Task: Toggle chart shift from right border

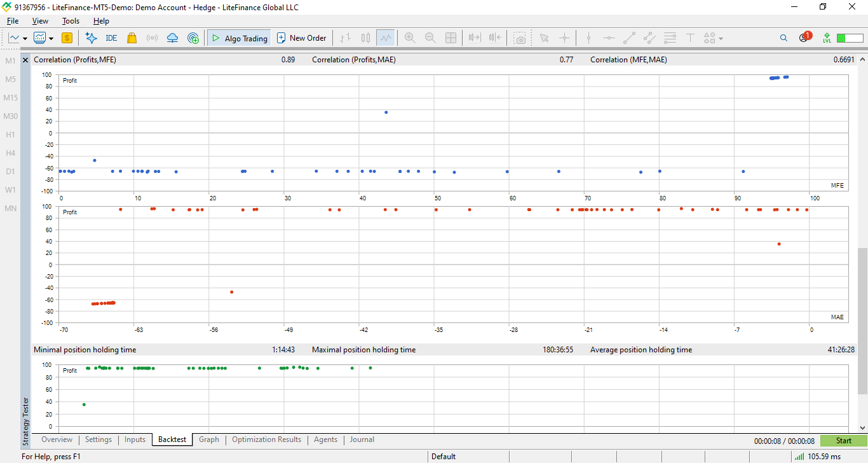Action: 495,38
